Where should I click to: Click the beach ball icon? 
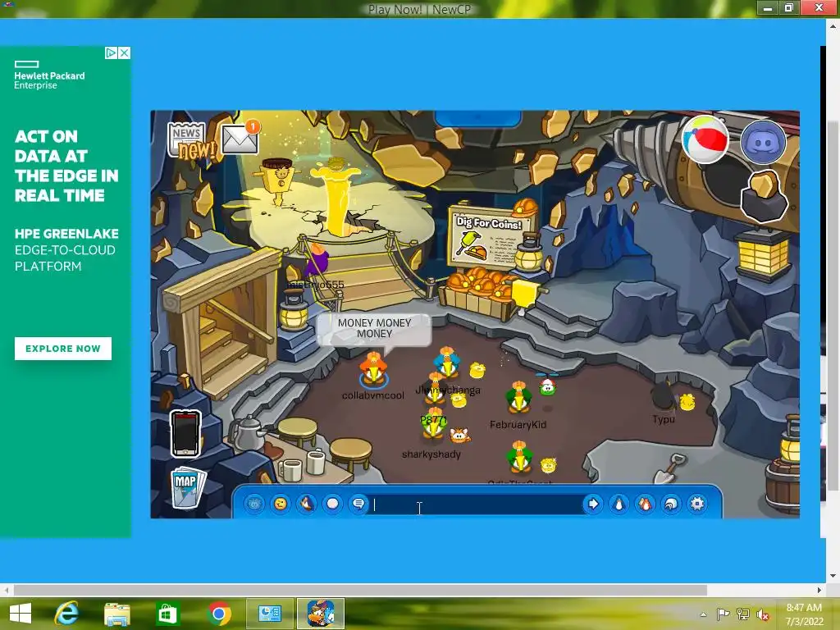(x=705, y=139)
